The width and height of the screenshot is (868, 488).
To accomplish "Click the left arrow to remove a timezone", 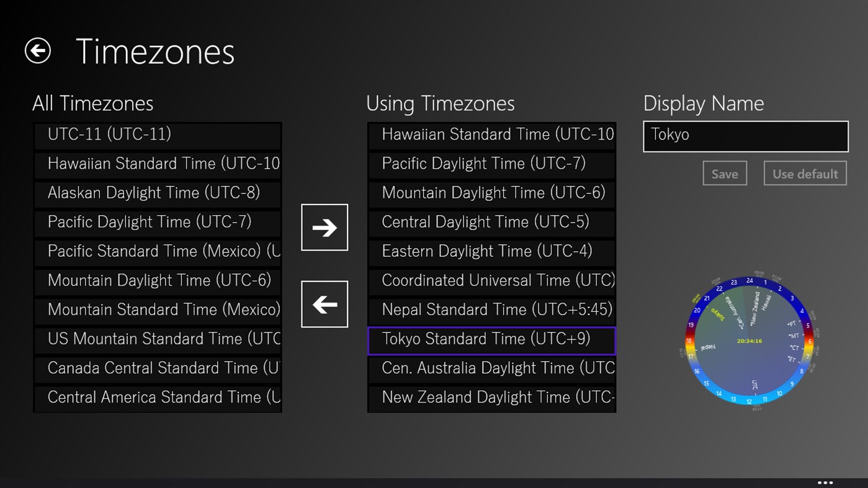I will [324, 304].
